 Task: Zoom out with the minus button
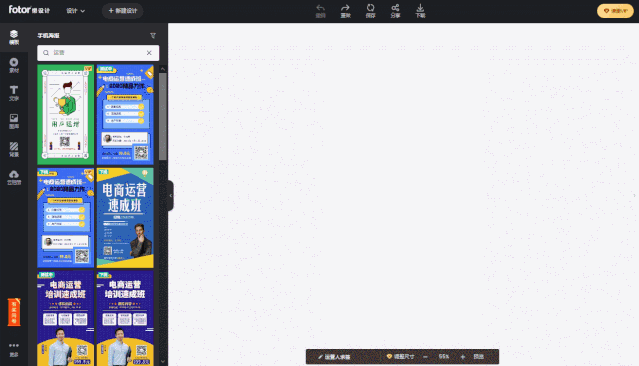425,357
